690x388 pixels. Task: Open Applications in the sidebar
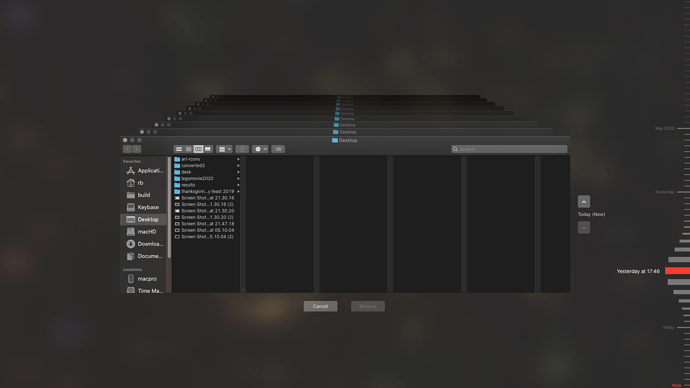pyautogui.click(x=143, y=171)
